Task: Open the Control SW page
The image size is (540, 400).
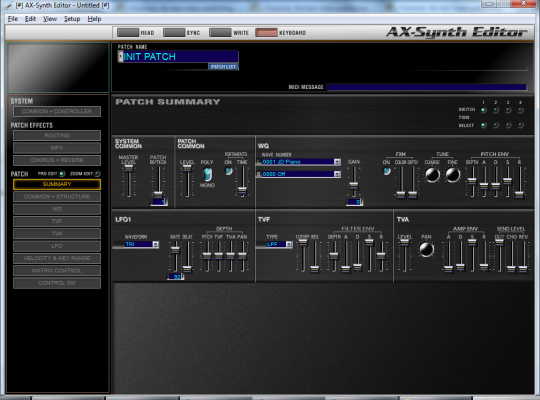Action: tap(57, 283)
